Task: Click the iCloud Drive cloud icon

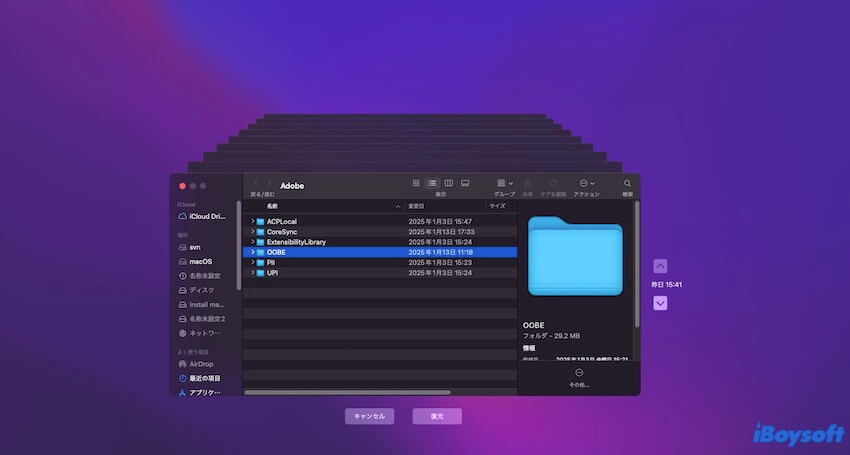Action: (183, 216)
